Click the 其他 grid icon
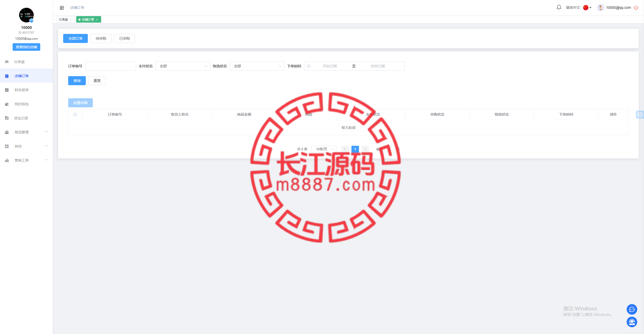 (7, 146)
